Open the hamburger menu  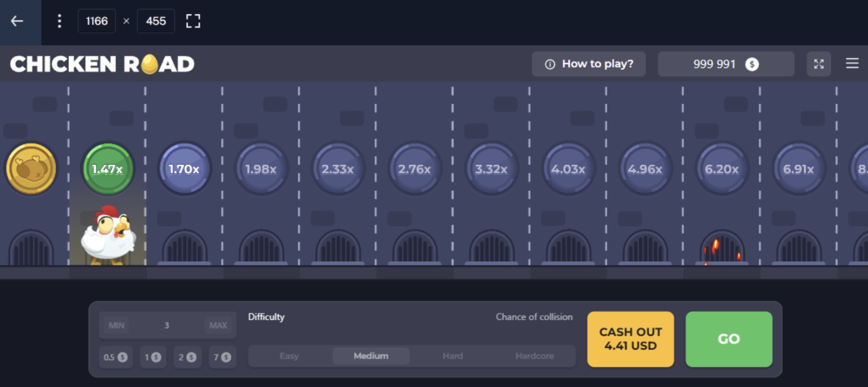tap(852, 64)
